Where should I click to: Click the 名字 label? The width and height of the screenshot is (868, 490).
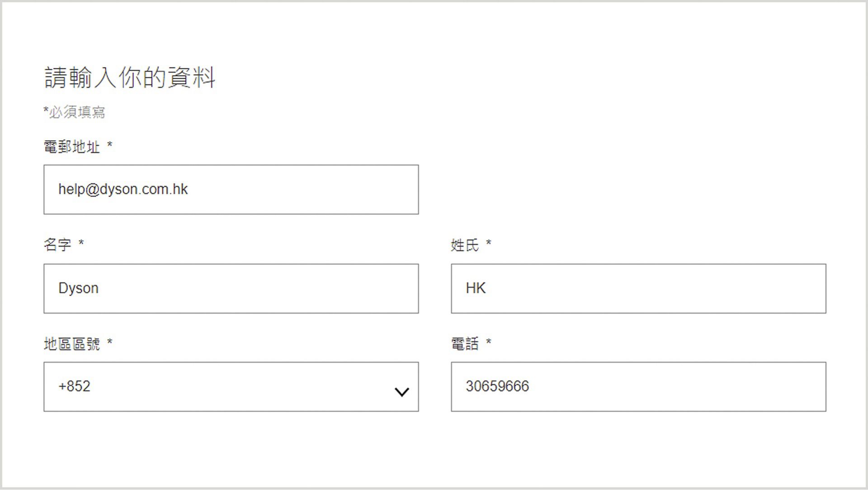pos(57,245)
